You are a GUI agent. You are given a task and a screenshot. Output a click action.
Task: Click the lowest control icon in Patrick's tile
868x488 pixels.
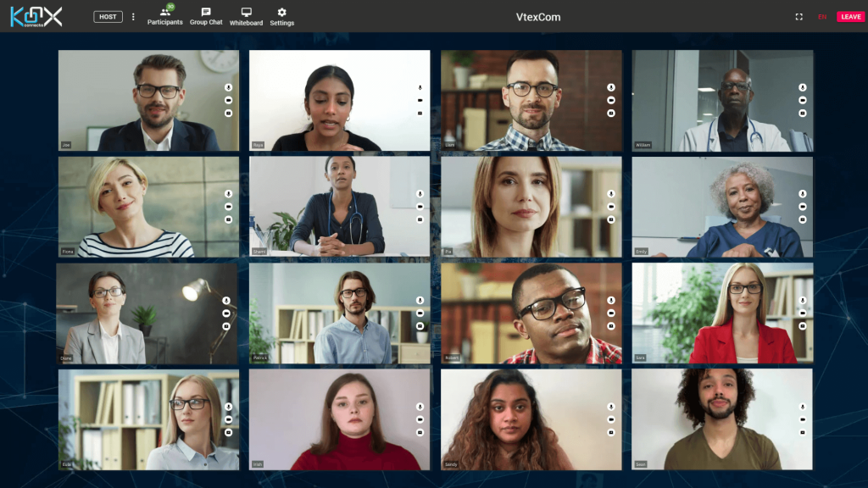pos(420,326)
